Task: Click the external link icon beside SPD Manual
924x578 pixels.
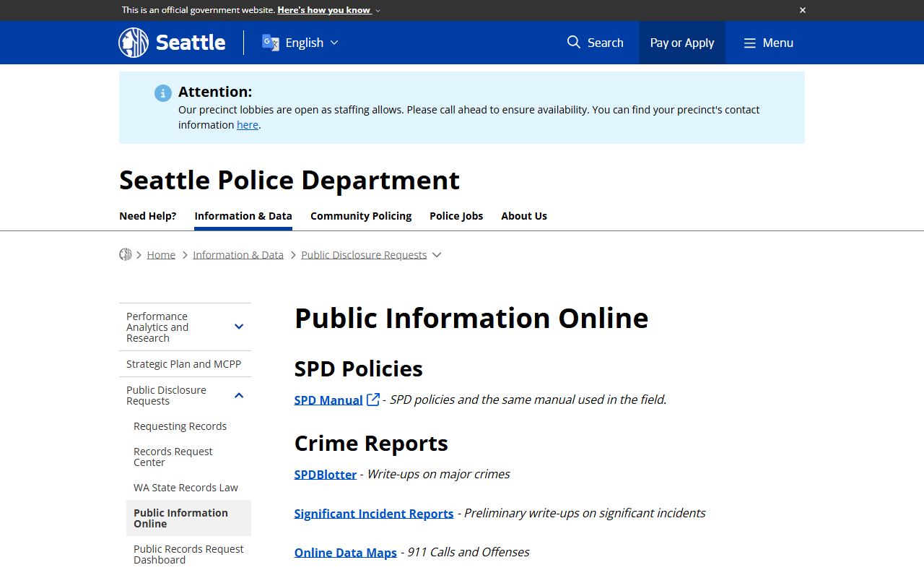Action: 373,400
